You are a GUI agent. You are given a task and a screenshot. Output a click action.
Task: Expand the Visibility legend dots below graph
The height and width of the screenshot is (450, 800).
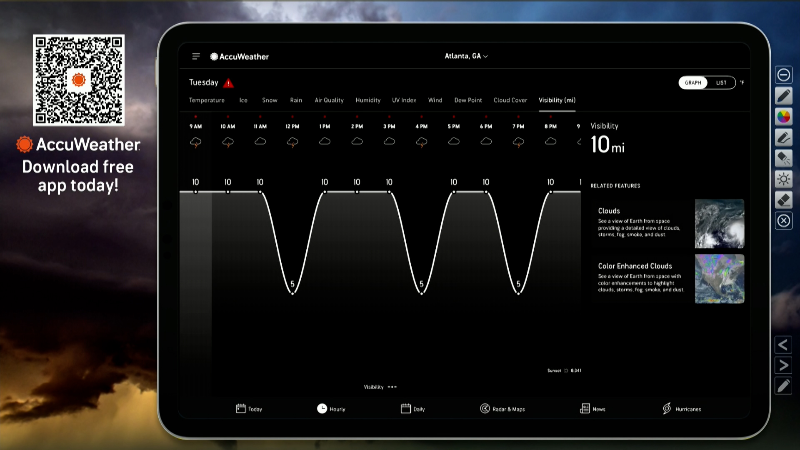393,386
